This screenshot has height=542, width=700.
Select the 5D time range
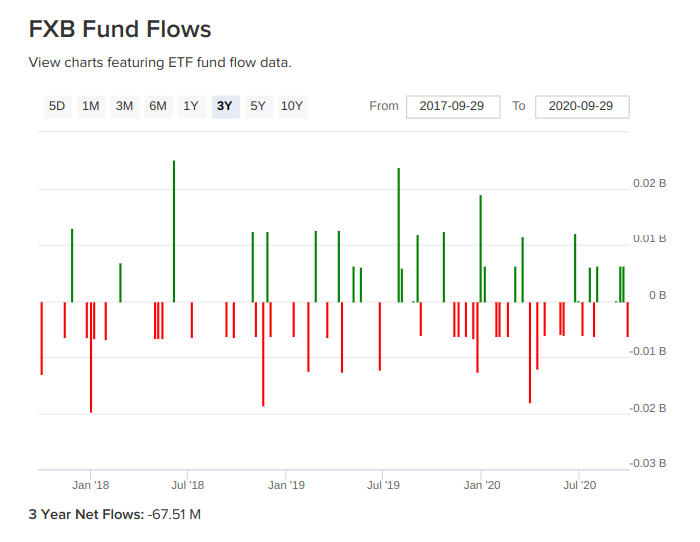pyautogui.click(x=57, y=106)
